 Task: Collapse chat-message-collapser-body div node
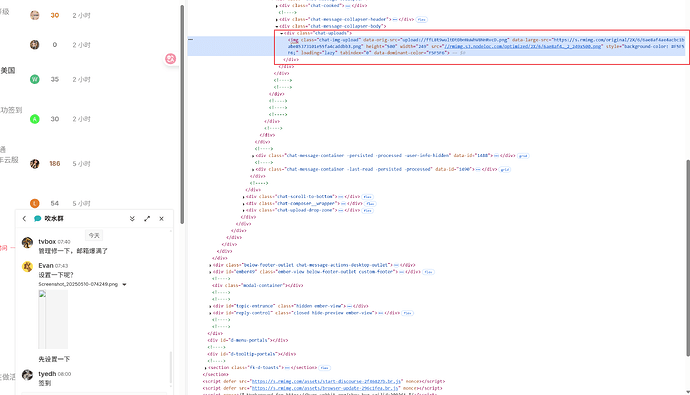point(277,26)
